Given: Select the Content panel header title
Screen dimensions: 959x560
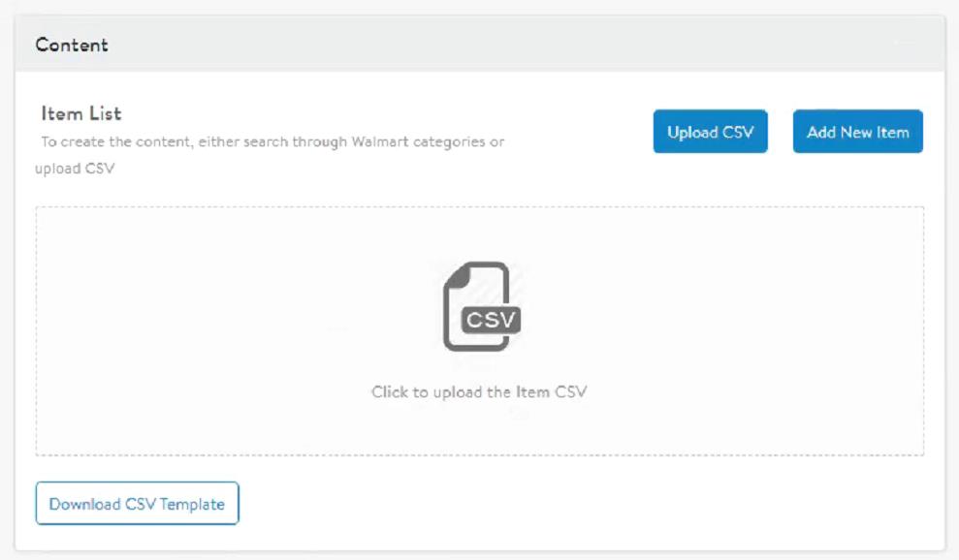Looking at the screenshot, I should click(x=72, y=45).
